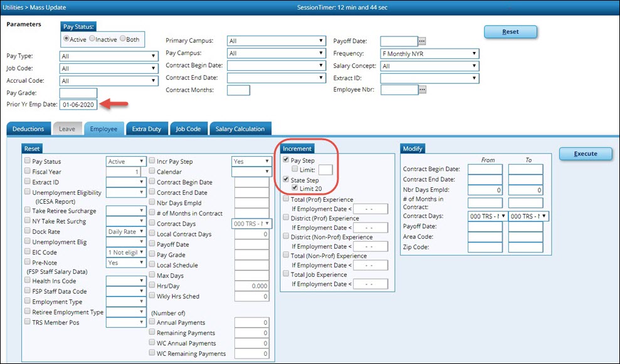Click the Execute button
This screenshot has width=620, height=364.
coord(584,153)
